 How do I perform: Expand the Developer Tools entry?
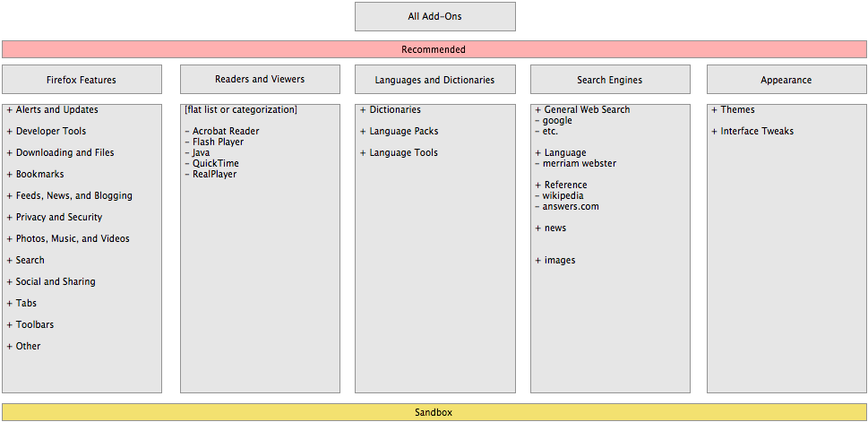point(50,131)
